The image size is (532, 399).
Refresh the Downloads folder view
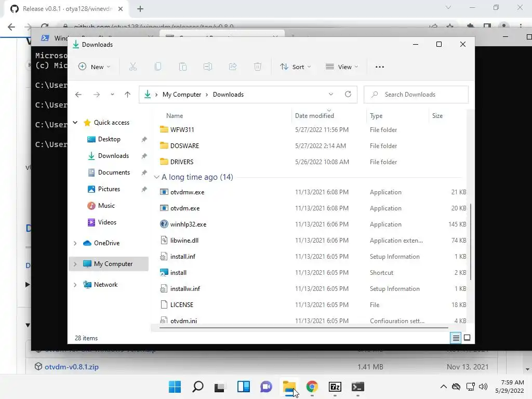(348, 95)
